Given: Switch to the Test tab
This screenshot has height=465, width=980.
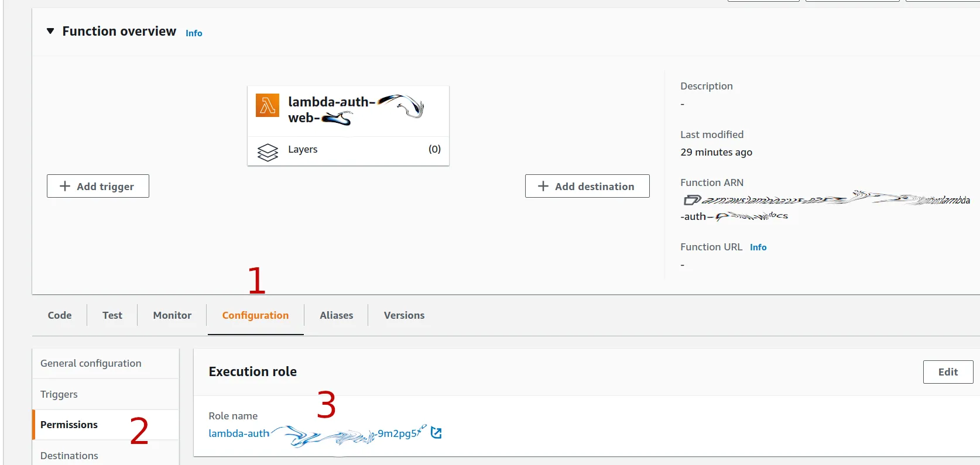Looking at the screenshot, I should point(112,315).
